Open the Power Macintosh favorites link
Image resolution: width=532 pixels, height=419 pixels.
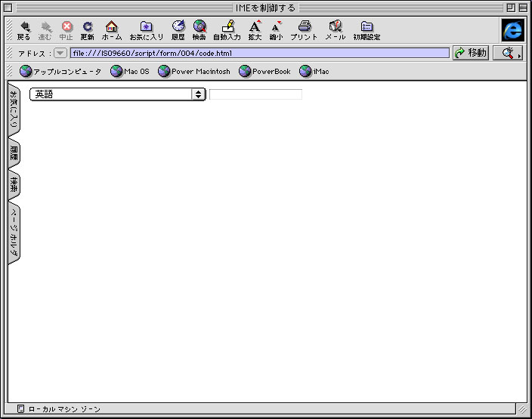[194, 72]
